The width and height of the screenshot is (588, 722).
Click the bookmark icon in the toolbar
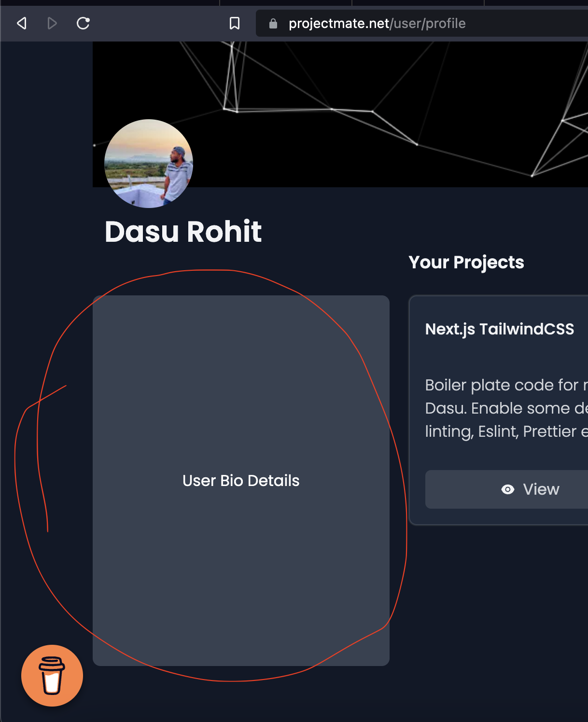(x=235, y=23)
